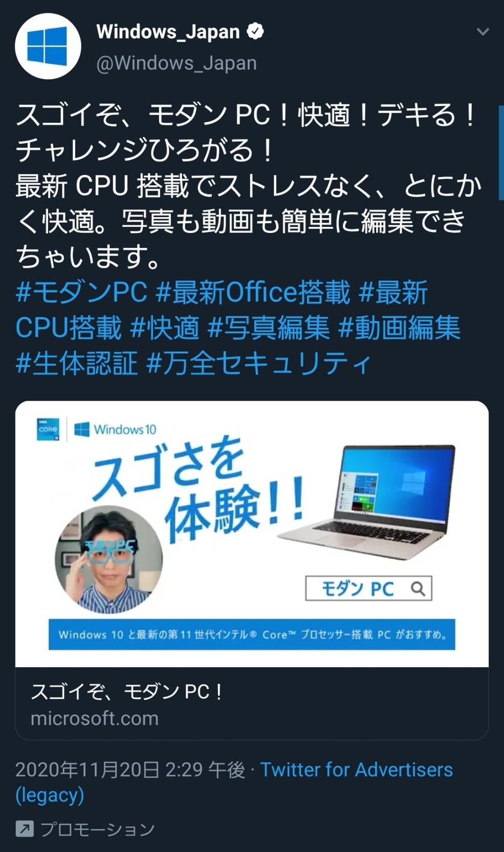Open Twitter for Advertisers (legacy) source link
504x852 pixels.
click(234, 782)
